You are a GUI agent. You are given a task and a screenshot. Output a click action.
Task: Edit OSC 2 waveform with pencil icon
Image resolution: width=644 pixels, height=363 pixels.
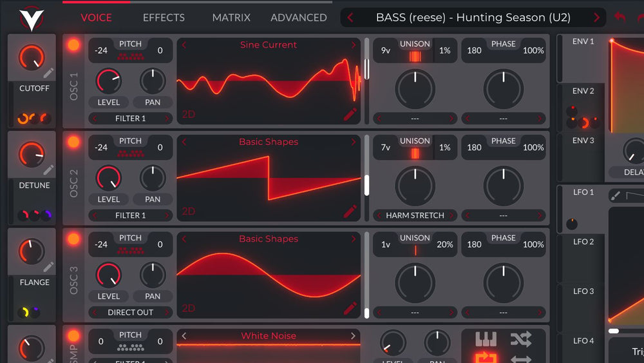click(x=350, y=211)
